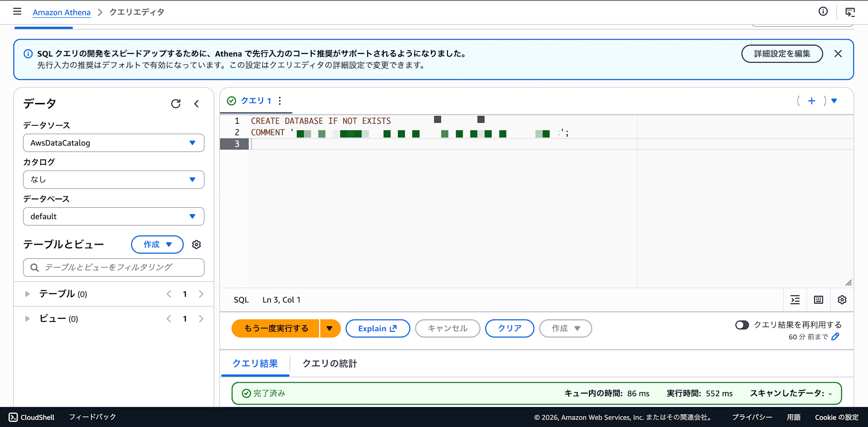Click キュー内の時間: 86 ms value
The image size is (868, 427).
[607, 393]
